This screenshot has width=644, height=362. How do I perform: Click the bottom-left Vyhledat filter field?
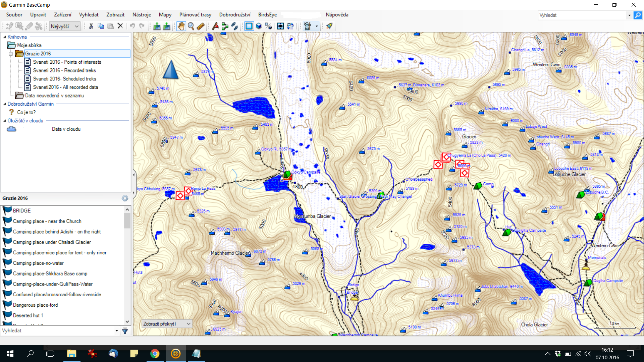(57, 330)
